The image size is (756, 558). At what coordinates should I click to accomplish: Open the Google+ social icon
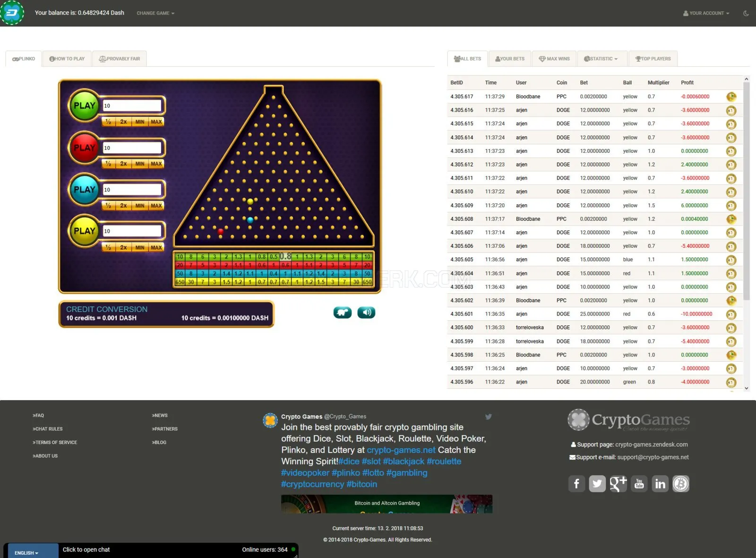click(x=618, y=484)
